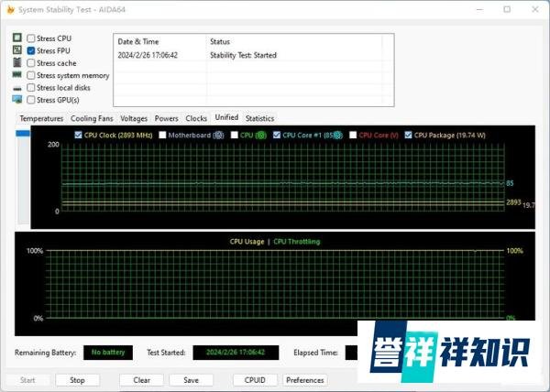
Task: Toggle the Motherboard graph checkbox
Action: click(x=162, y=135)
